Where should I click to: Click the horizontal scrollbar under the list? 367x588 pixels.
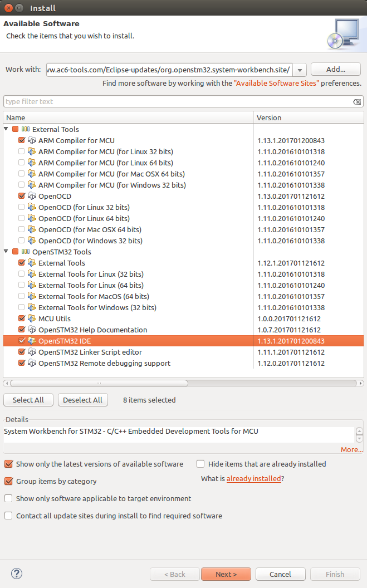click(99, 383)
